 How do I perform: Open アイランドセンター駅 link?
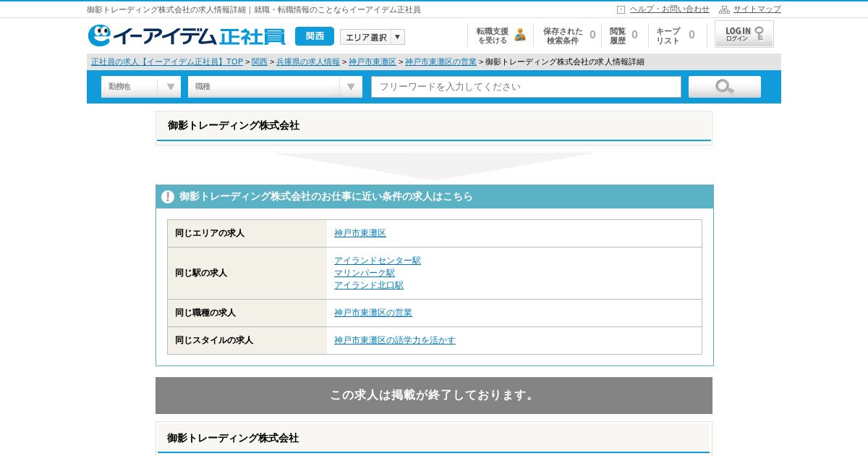(378, 261)
